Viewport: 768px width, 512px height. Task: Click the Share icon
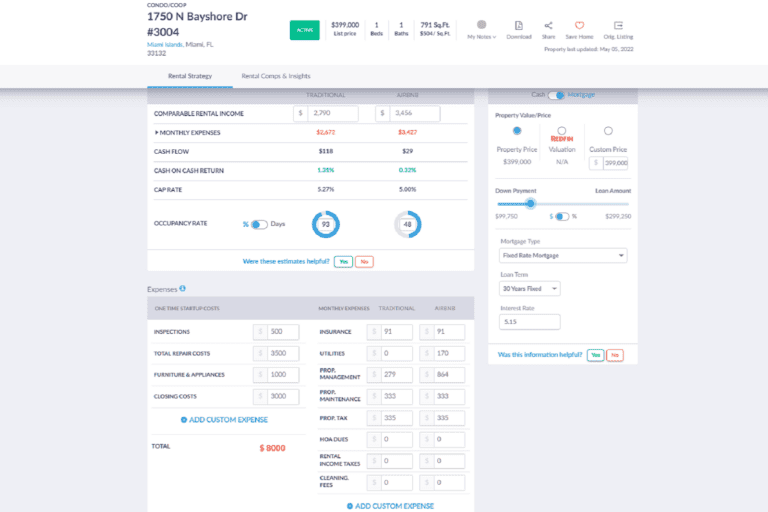[x=549, y=25]
